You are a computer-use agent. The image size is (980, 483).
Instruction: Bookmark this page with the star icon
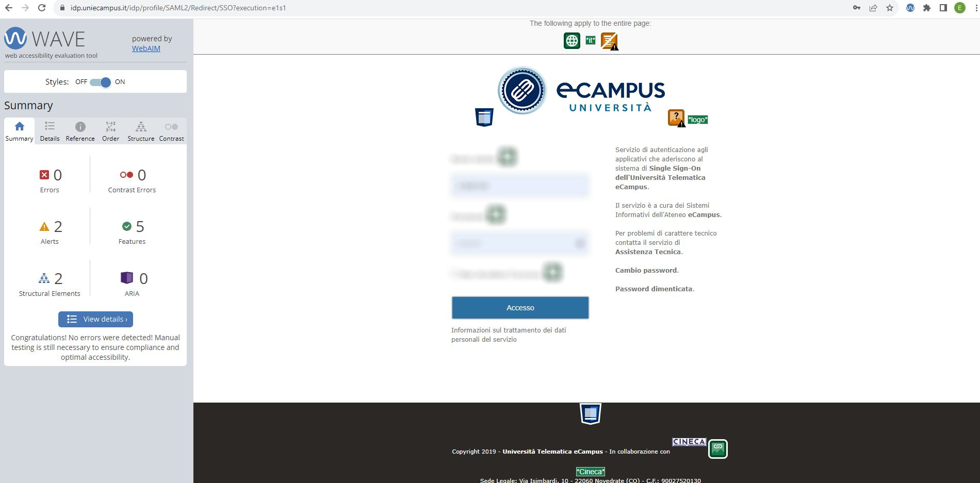click(x=889, y=8)
